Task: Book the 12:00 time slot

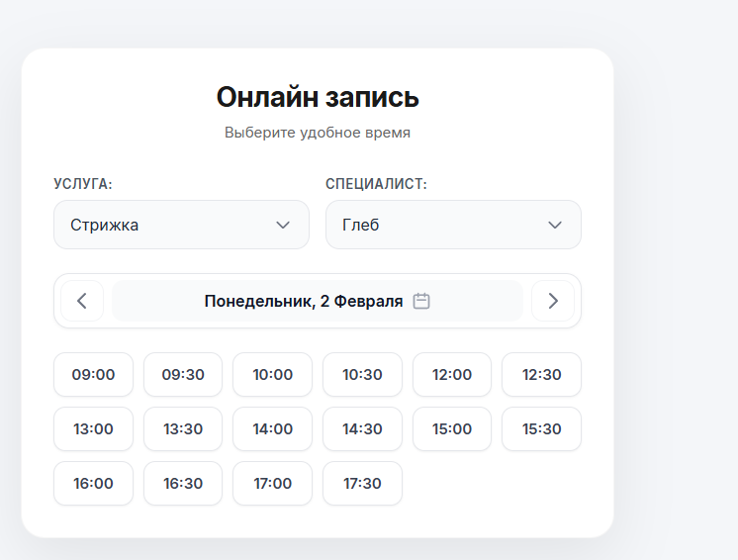Action: (452, 375)
